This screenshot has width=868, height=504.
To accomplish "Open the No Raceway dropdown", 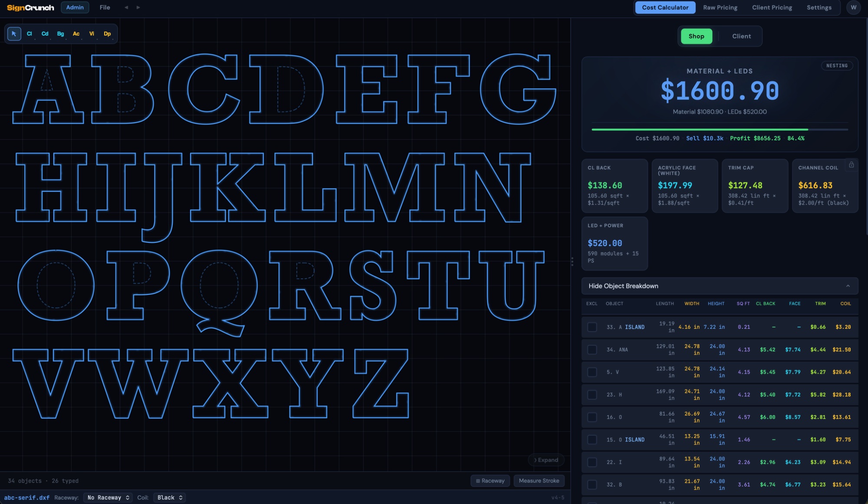I will (x=108, y=497).
